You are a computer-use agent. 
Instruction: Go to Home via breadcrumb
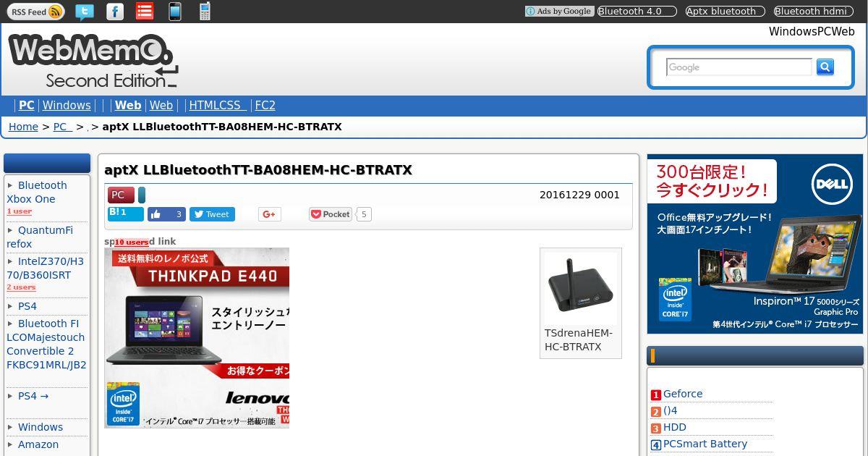(x=23, y=127)
